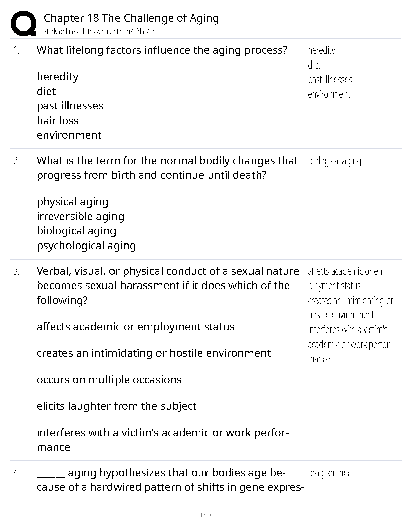
Task: Open the quizlet.com study link
Action: tap(118, 32)
